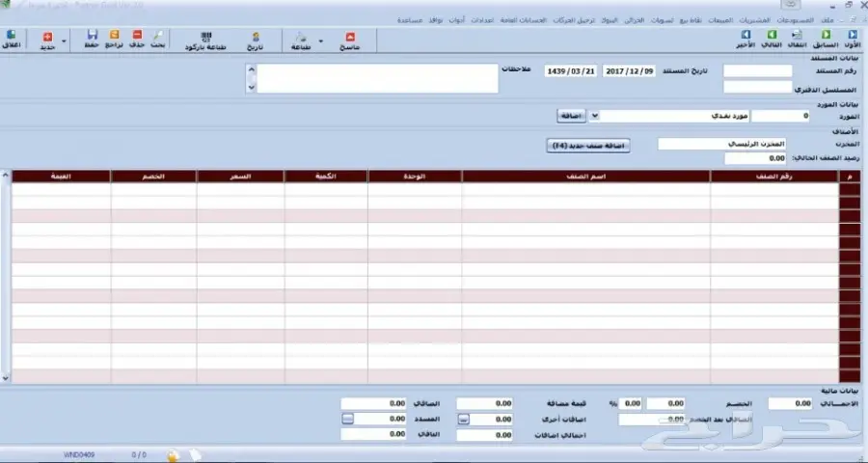Screen dimensions: 868x463
Task: Click the Undo (تراجع) toolbar icon
Action: 114,36
